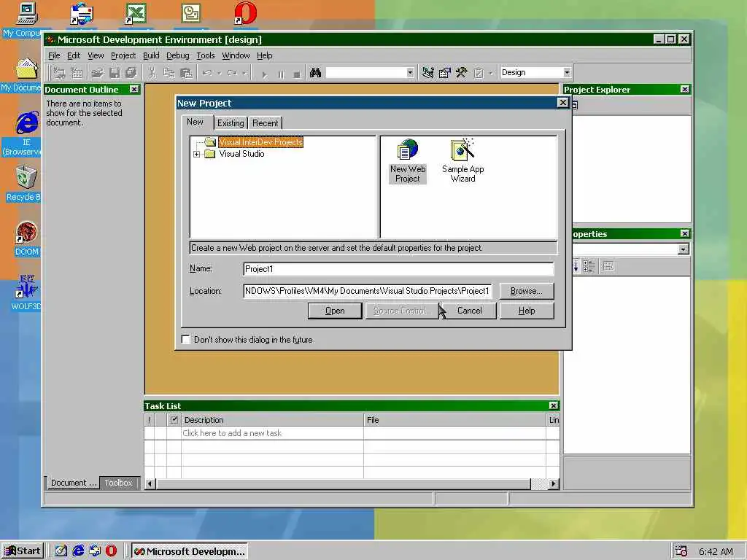Open Project Explorer via toolbar icon
747x560 pixels.
point(427,73)
